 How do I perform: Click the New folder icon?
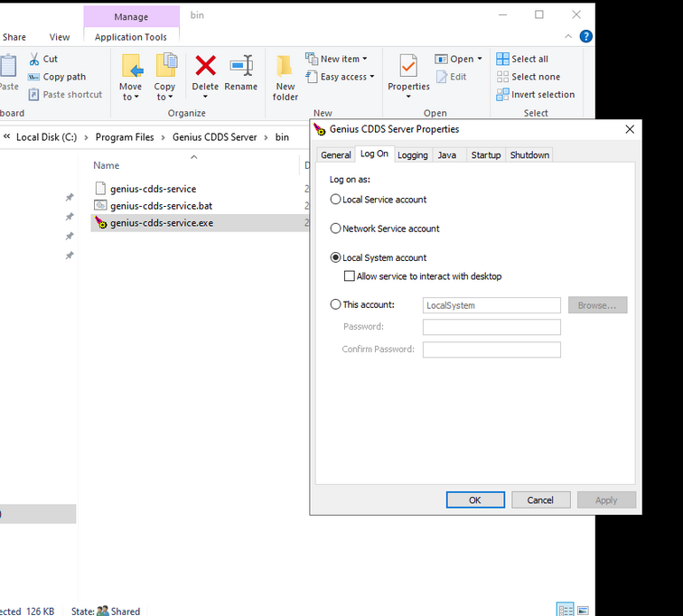(285, 66)
